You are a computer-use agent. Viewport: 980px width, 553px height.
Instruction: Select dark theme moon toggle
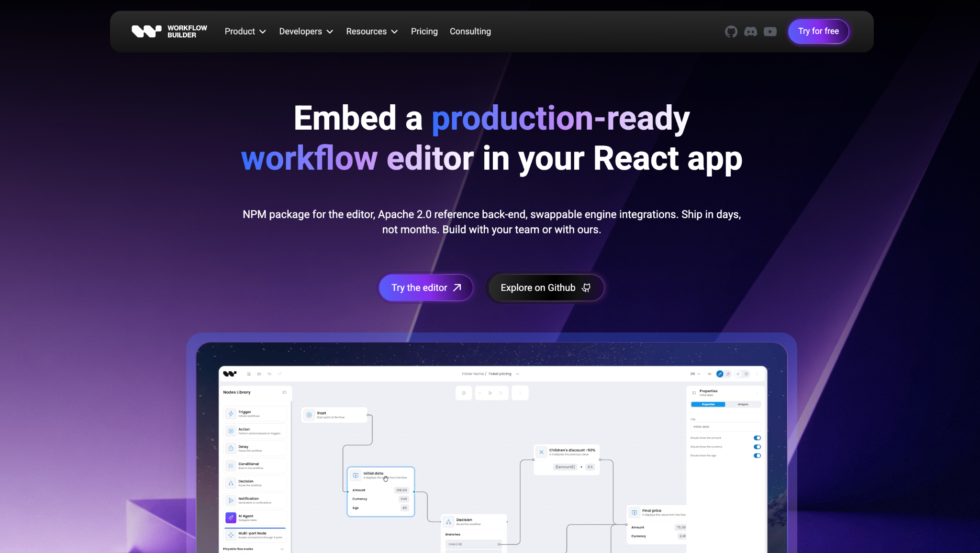pyautogui.click(x=746, y=374)
